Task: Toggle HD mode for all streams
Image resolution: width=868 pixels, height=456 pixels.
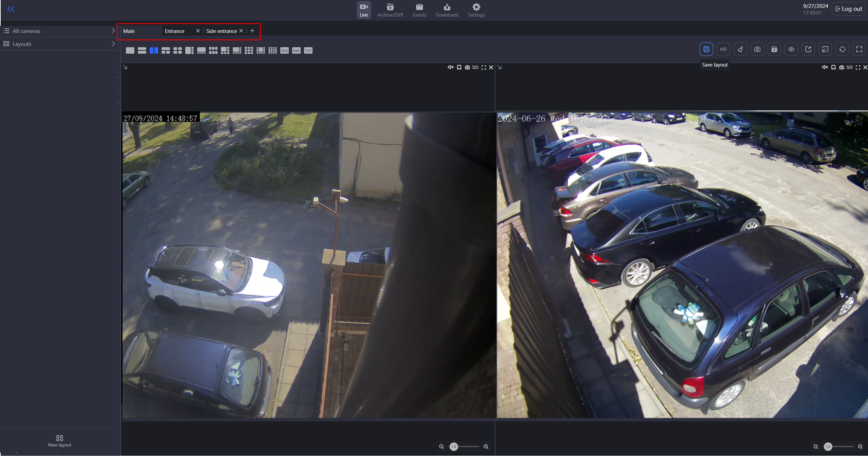Action: tap(723, 49)
